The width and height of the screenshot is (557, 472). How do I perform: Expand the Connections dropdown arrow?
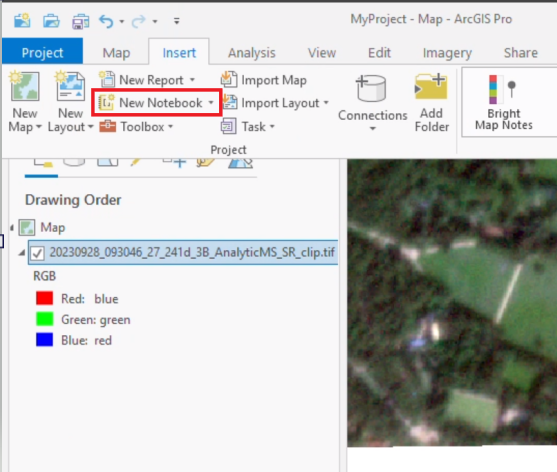[372, 129]
